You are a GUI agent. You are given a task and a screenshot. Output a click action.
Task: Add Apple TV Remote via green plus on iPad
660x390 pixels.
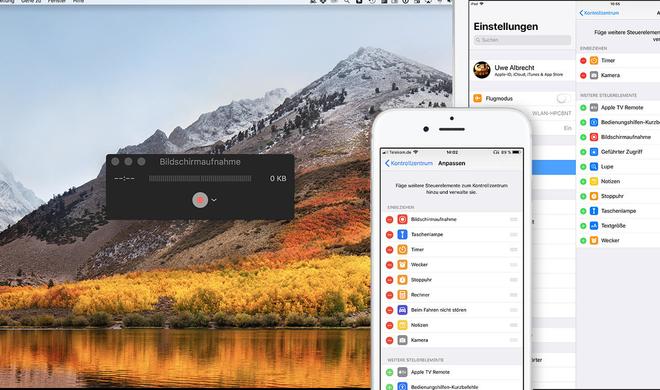(583, 108)
